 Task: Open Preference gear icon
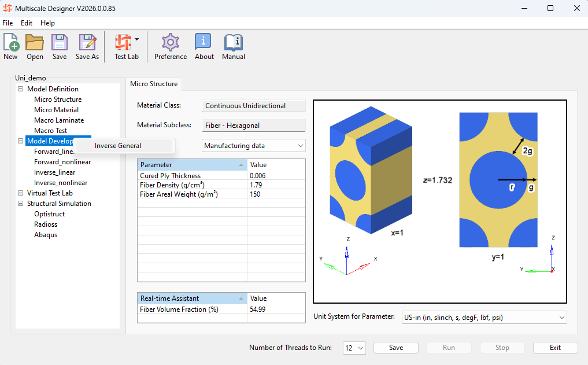coord(170,43)
